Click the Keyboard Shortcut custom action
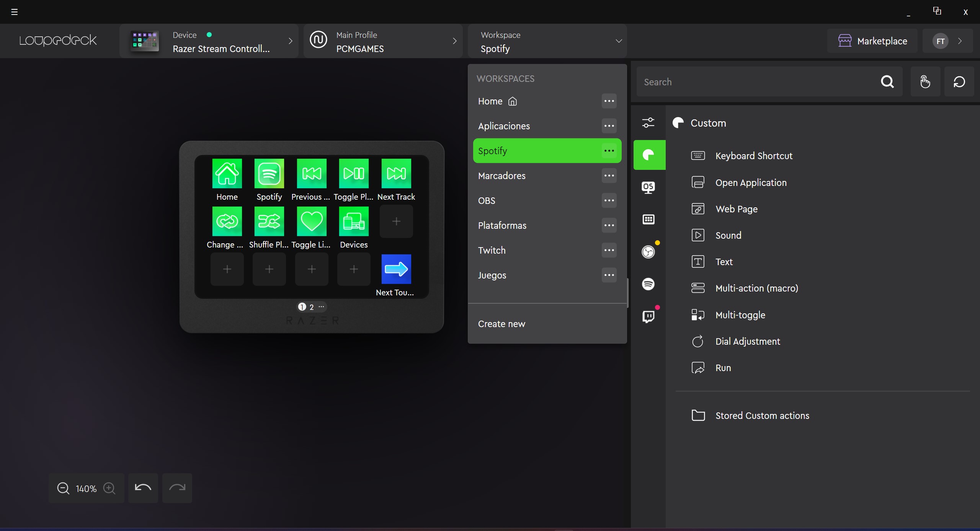 coord(754,156)
